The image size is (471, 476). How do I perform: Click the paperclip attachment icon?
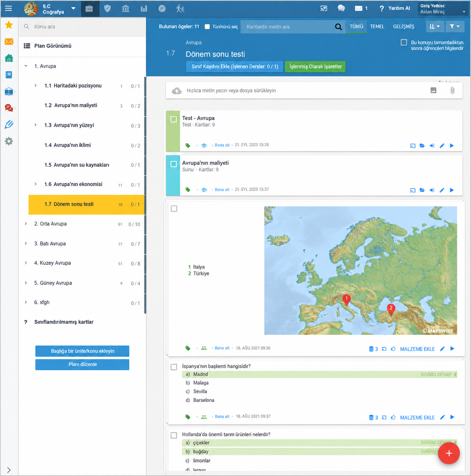tap(452, 91)
